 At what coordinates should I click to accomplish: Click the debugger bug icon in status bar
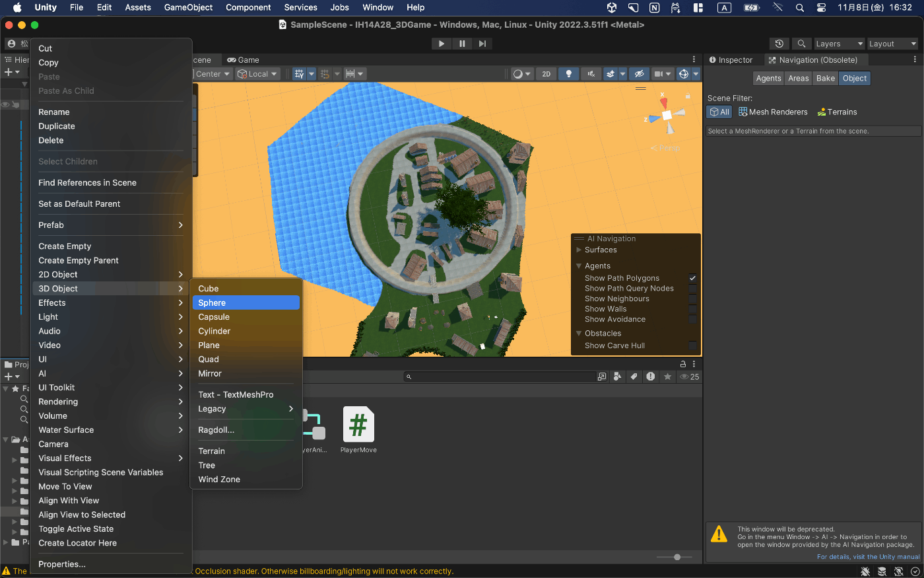pyautogui.click(x=865, y=571)
